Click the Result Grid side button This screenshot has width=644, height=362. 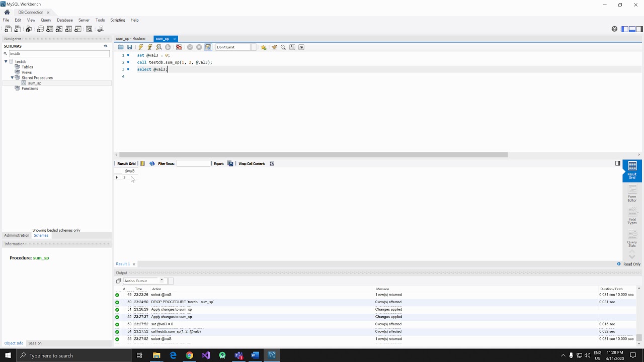632,170
